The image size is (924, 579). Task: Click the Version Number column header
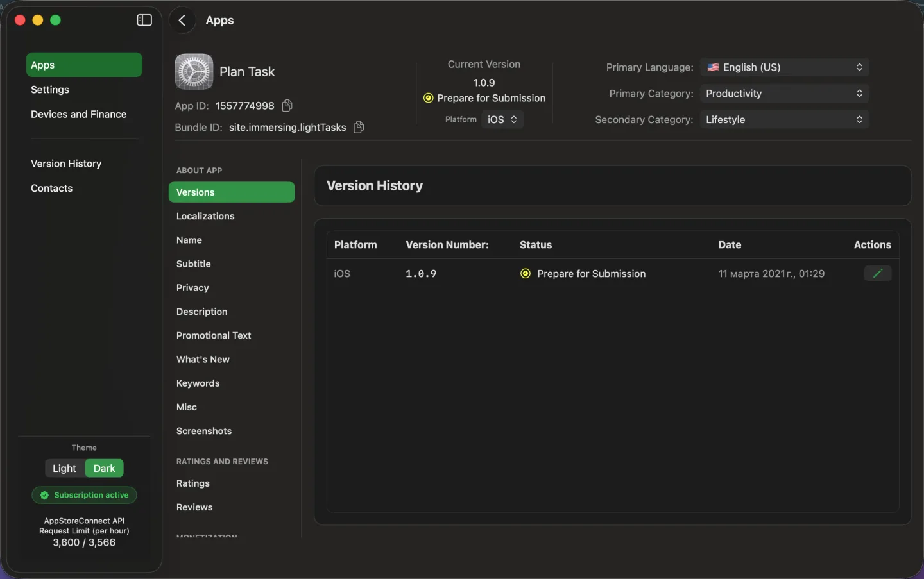pyautogui.click(x=447, y=245)
